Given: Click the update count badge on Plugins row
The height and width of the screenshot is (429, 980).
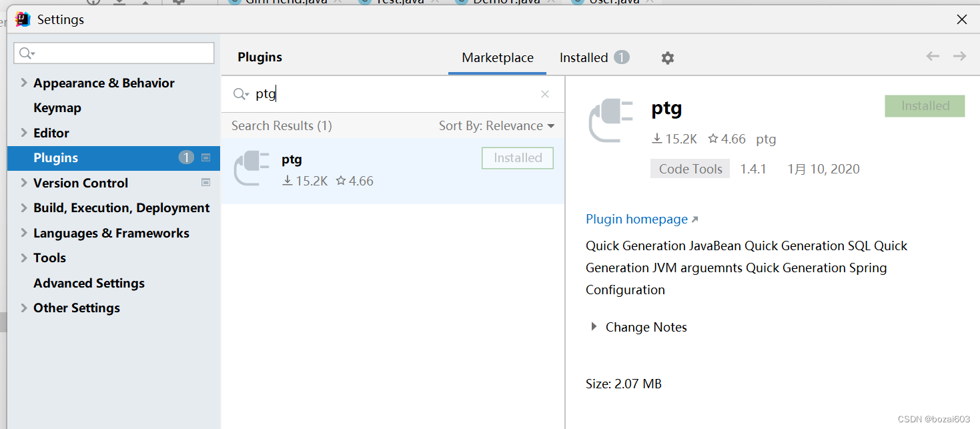Looking at the screenshot, I should click(186, 157).
